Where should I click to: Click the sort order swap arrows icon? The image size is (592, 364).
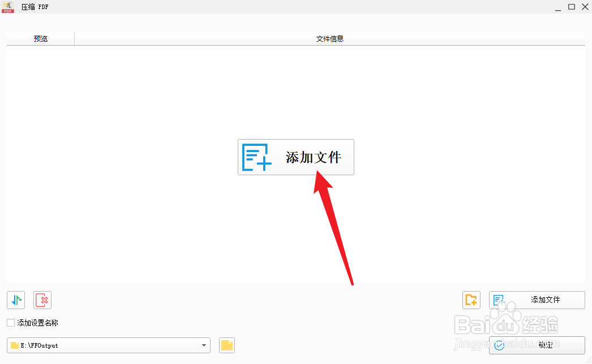16,300
